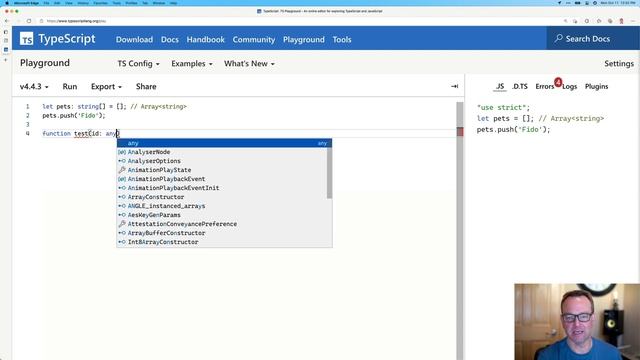This screenshot has width=640, height=360.
Task: Click the browser profile avatar icon
Action: (x=621, y=21)
